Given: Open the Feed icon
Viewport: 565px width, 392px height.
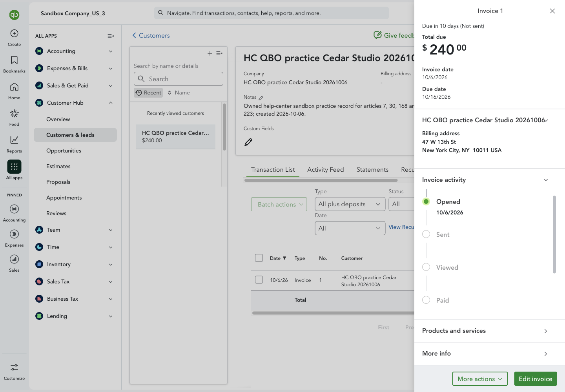Looking at the screenshot, I should (14, 113).
